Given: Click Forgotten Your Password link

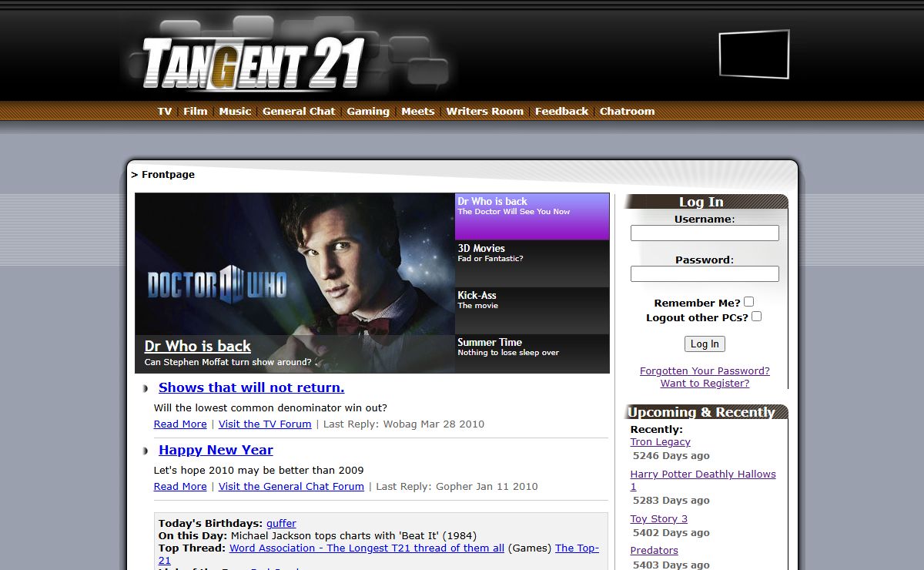Looking at the screenshot, I should (705, 370).
